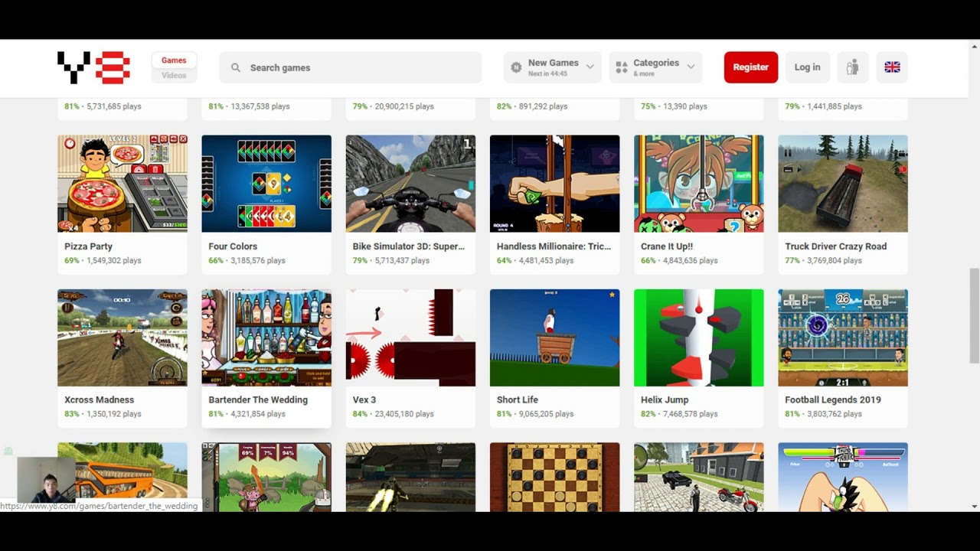Click the Categories grid icon
The height and width of the screenshot is (551, 980).
coord(622,67)
